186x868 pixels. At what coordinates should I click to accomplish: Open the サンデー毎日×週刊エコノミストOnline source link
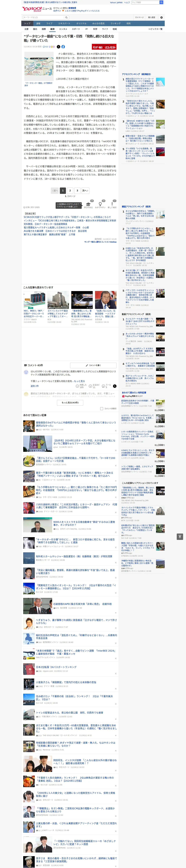(x=100, y=242)
